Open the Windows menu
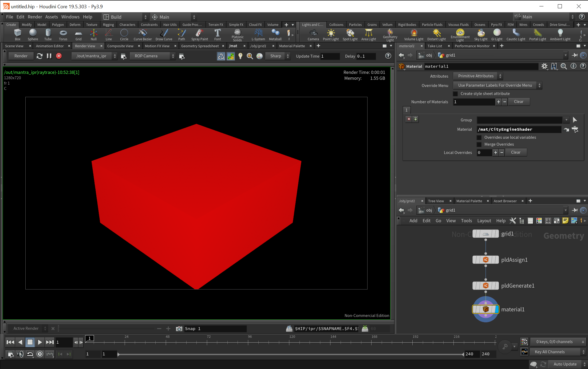This screenshot has height=369, width=588. [x=70, y=17]
